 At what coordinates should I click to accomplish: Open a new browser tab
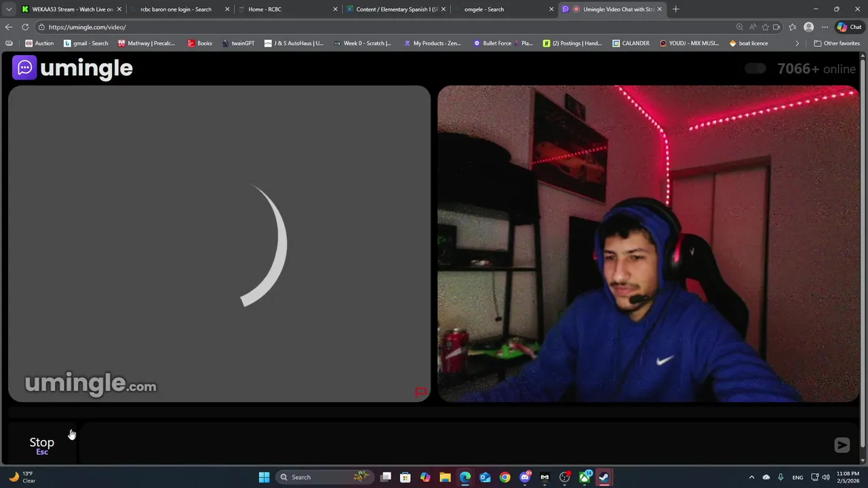675,9
